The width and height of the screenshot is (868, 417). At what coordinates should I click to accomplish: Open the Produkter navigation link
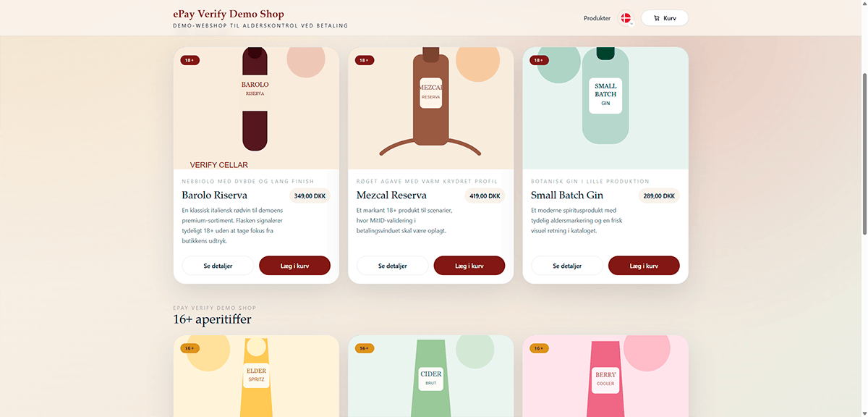[597, 18]
